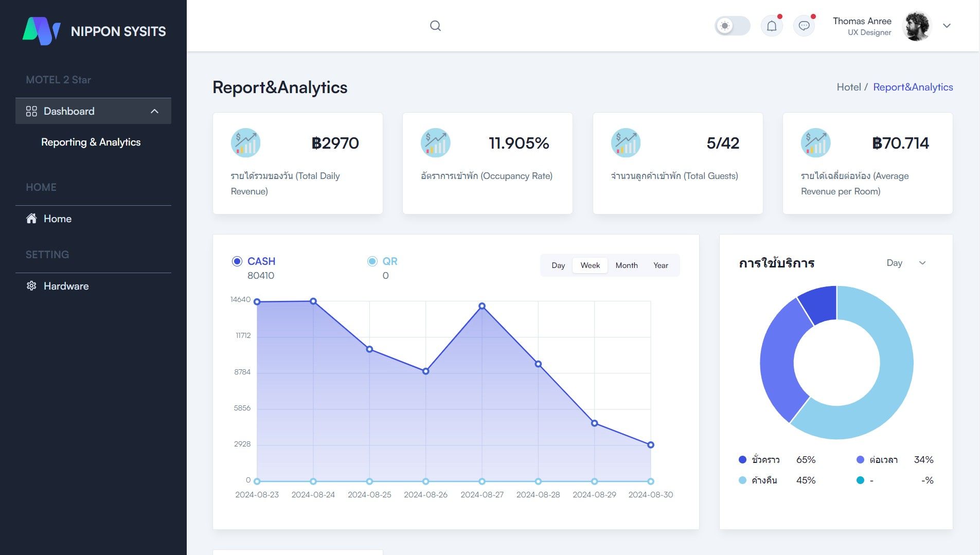Collapse the Dashboard sidebar menu

tap(154, 111)
